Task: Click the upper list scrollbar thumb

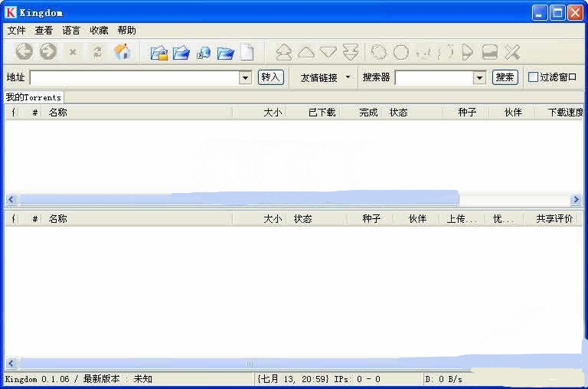Action: click(x=239, y=199)
